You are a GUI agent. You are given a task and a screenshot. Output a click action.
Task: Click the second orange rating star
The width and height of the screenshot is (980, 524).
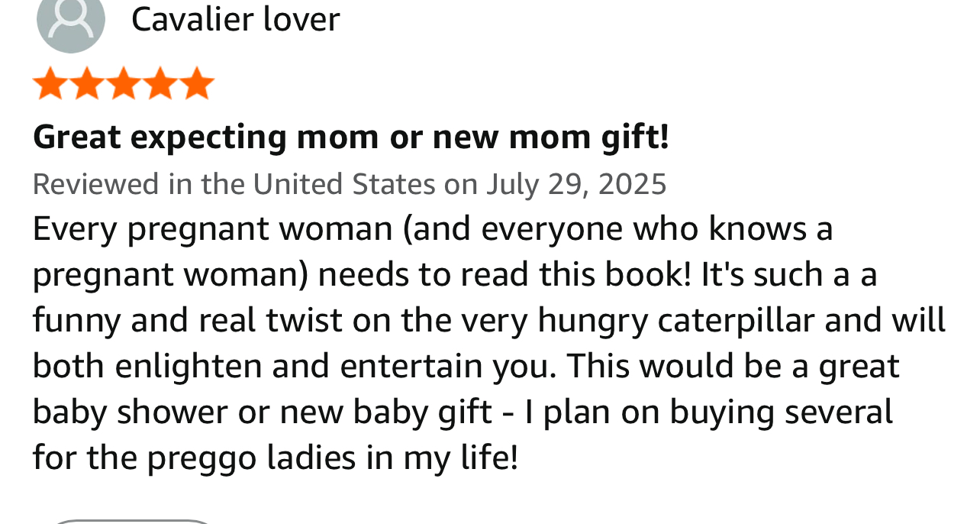[x=86, y=83]
